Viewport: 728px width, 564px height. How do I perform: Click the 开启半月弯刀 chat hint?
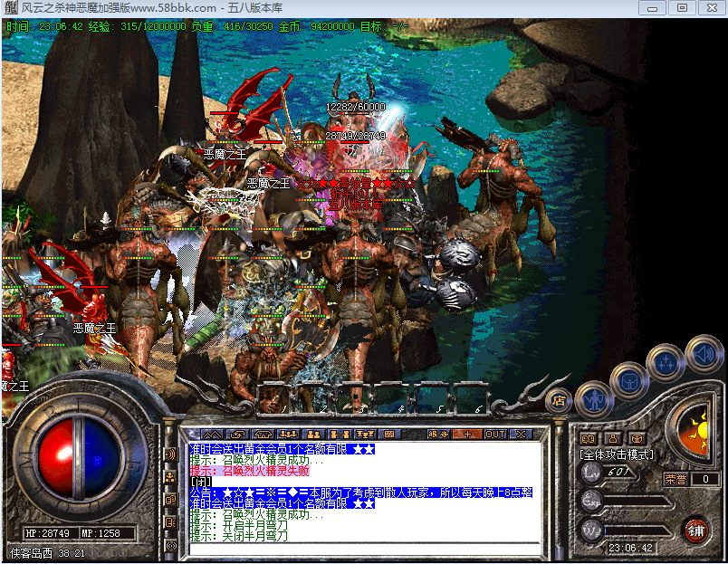pyautogui.click(x=239, y=525)
